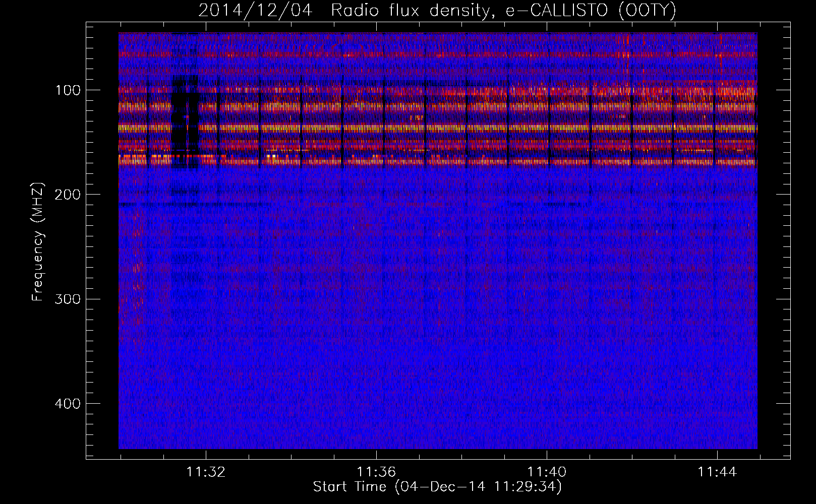
Task: Click the 11:40 time tick label
Action: click(x=547, y=472)
